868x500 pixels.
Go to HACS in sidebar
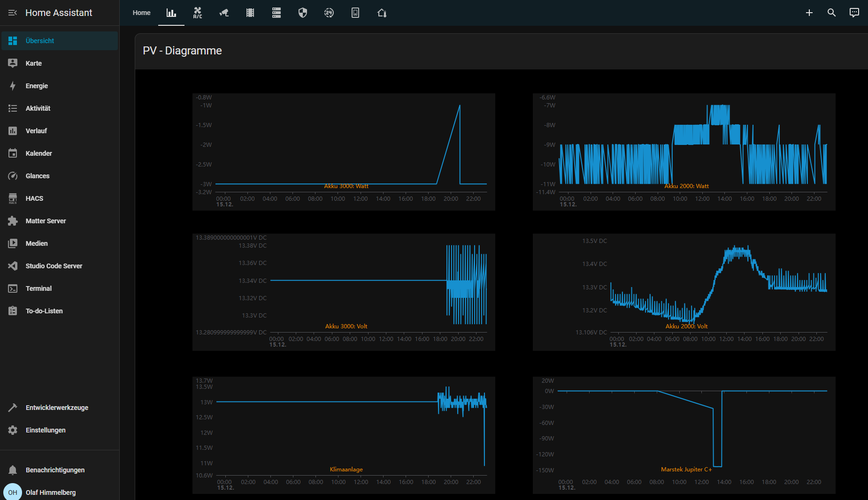click(34, 198)
